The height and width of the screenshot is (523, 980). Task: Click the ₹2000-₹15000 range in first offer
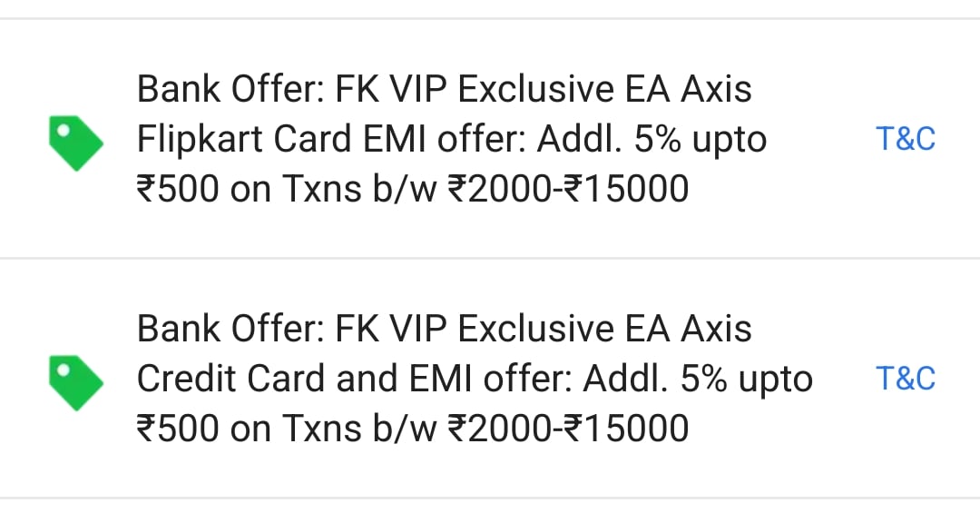(569, 189)
